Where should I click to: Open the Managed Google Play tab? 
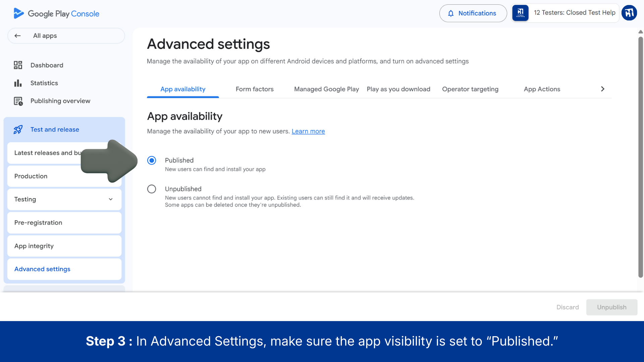click(326, 89)
